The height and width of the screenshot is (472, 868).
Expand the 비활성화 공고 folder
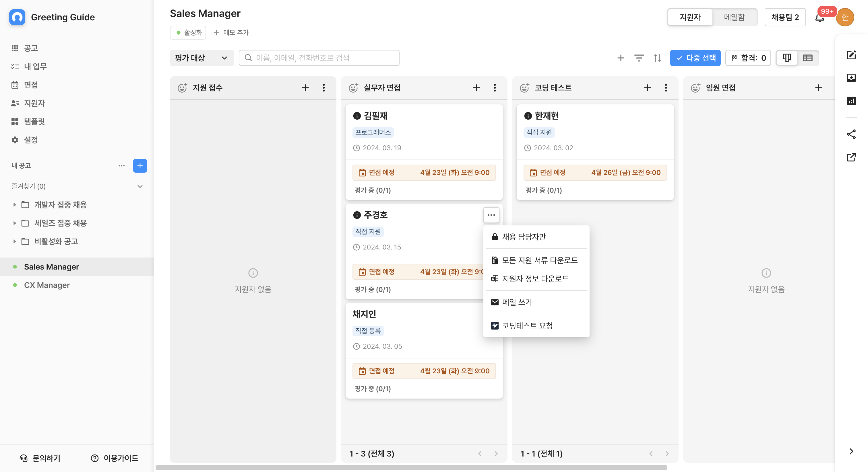14,241
